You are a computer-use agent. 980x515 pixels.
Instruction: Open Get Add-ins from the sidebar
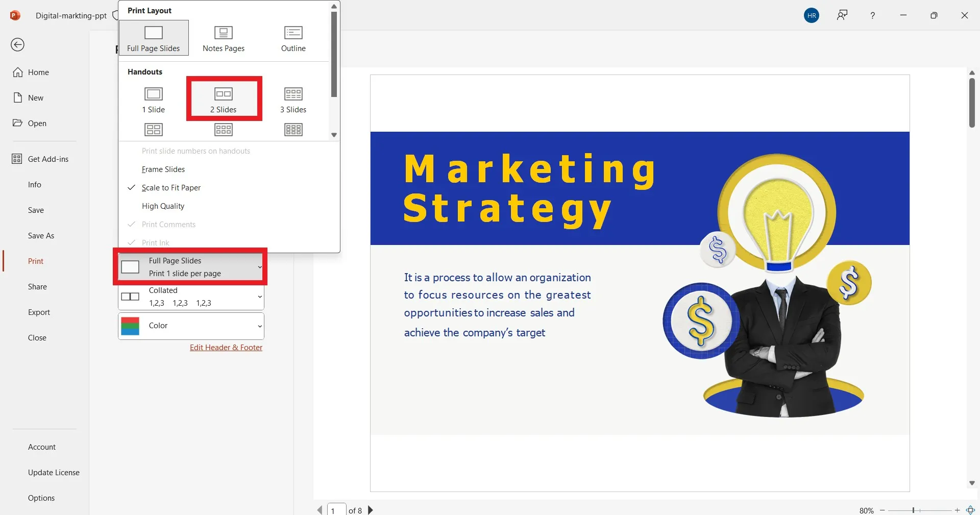tap(48, 159)
